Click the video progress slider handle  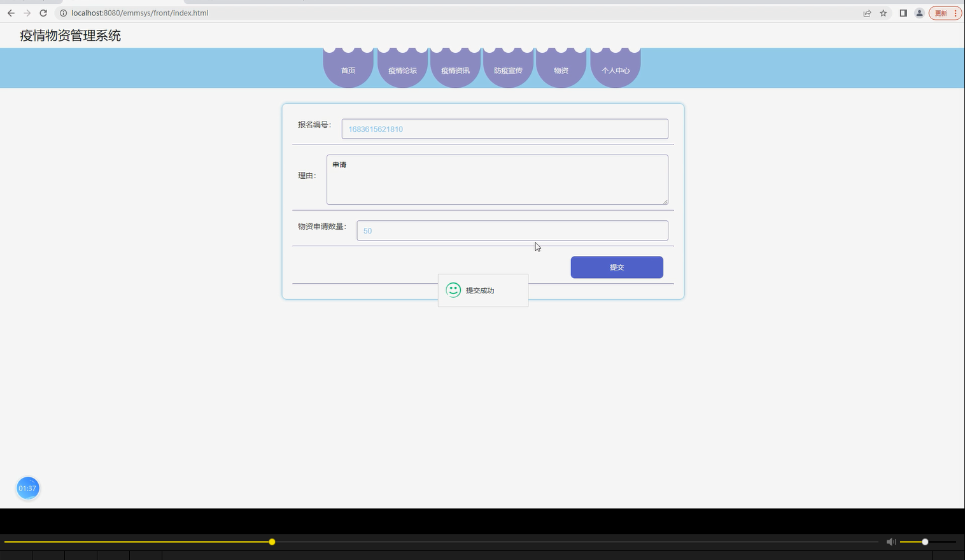click(x=272, y=542)
